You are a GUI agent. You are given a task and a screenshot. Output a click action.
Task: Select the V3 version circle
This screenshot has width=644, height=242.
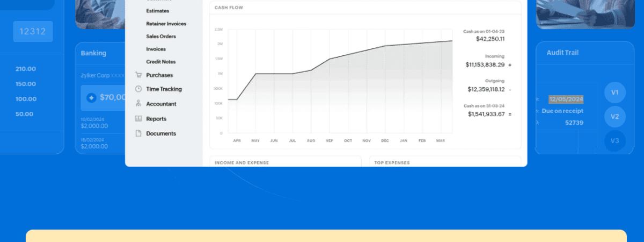(x=614, y=141)
